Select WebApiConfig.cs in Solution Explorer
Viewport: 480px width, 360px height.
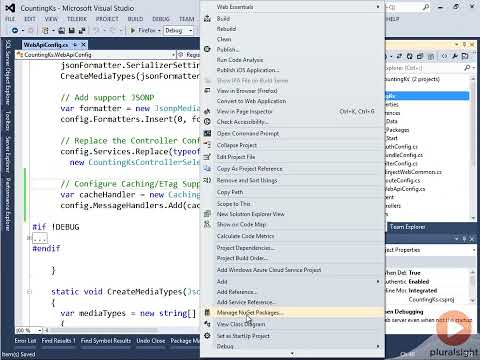(x=405, y=189)
